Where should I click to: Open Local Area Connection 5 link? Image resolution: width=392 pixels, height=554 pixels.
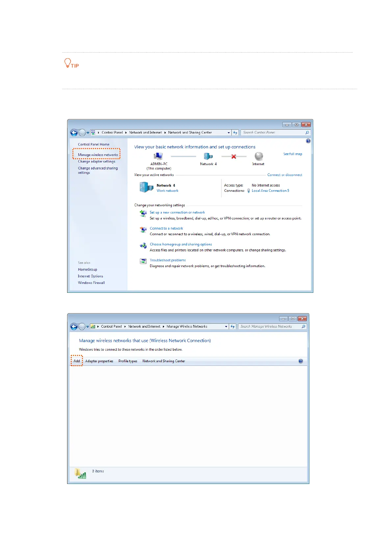click(271, 191)
